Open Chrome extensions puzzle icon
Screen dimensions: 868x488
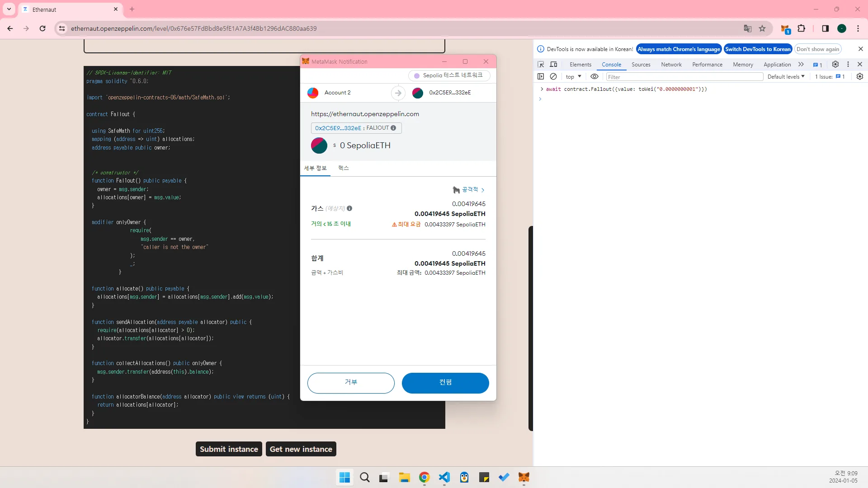pos(801,28)
